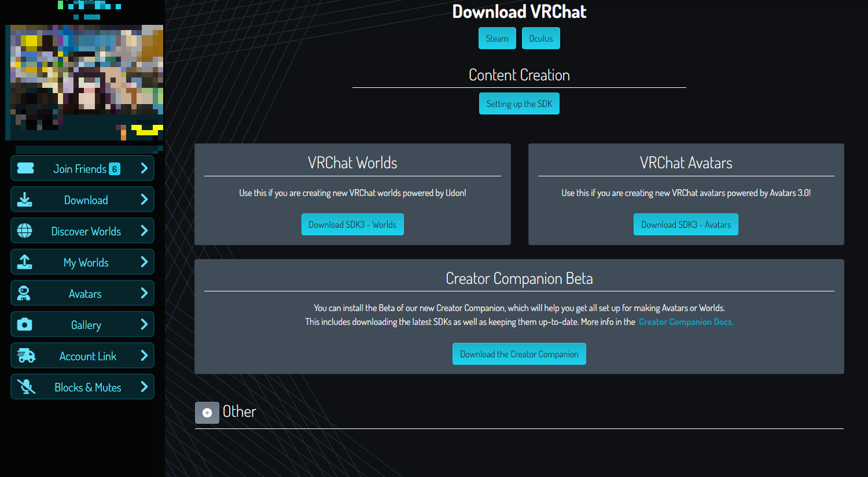The height and width of the screenshot is (477, 868).
Task: Open My Worlds menu label
Action: tap(86, 262)
